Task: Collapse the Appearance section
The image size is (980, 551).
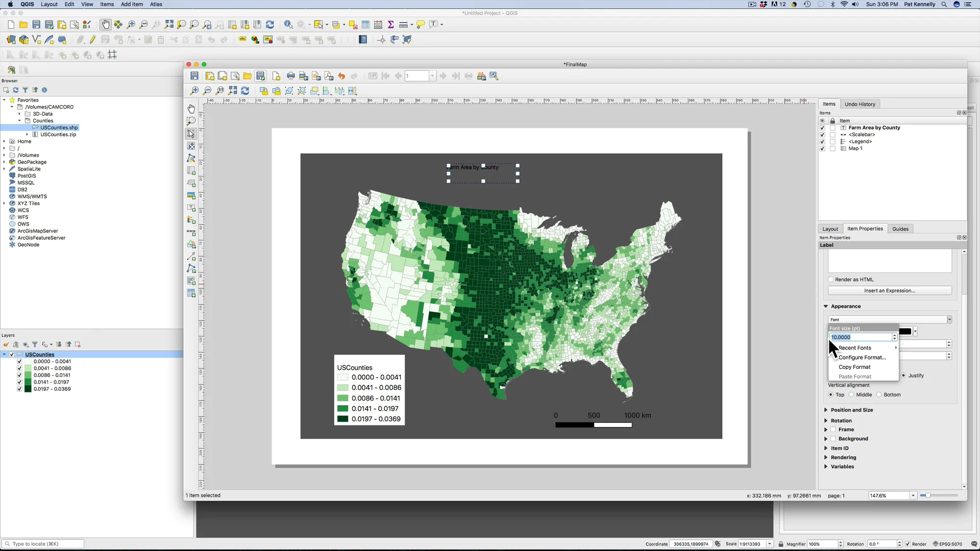Action: click(826, 307)
